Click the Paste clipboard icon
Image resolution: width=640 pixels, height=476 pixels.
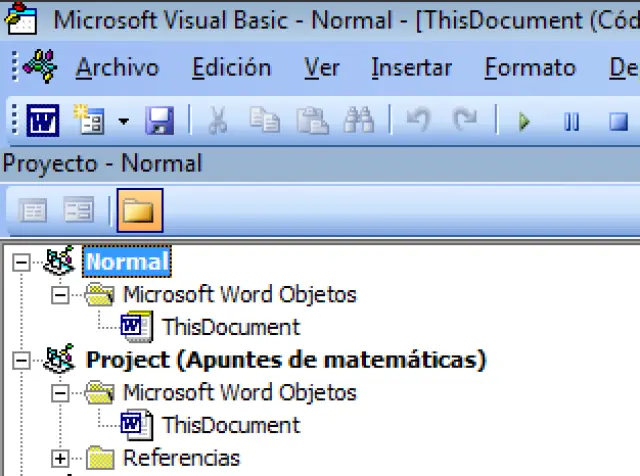314,122
